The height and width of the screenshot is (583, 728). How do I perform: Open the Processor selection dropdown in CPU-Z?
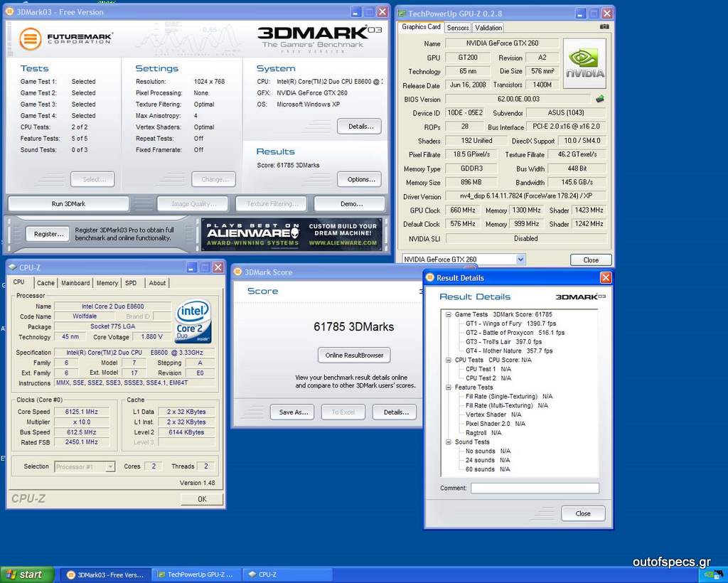(110, 466)
